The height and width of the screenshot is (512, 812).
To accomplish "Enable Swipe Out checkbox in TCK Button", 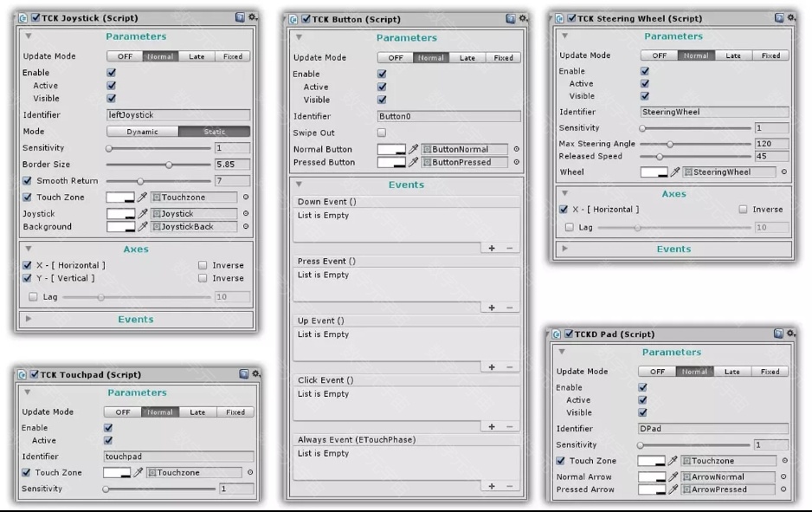I will coord(382,133).
